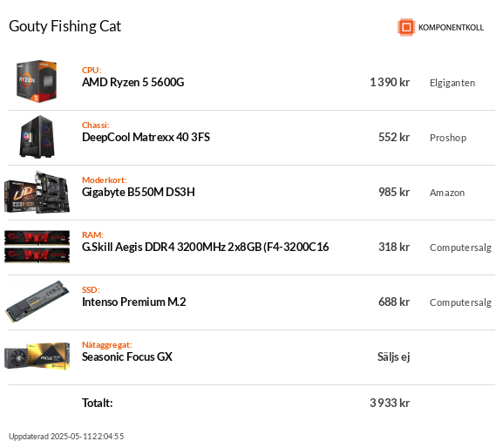Click the Komponentkoll chip logo icon
The height and width of the screenshot is (448, 503).
tap(406, 27)
